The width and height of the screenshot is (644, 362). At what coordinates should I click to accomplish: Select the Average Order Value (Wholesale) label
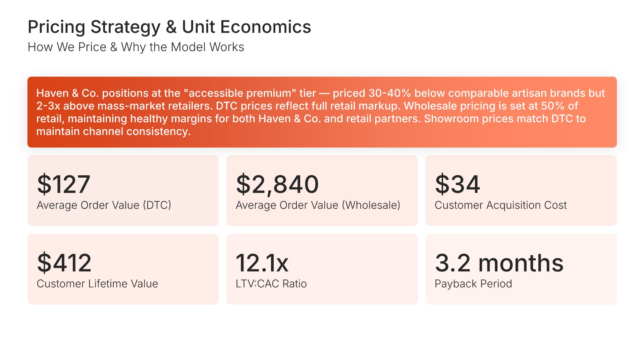[x=318, y=205]
